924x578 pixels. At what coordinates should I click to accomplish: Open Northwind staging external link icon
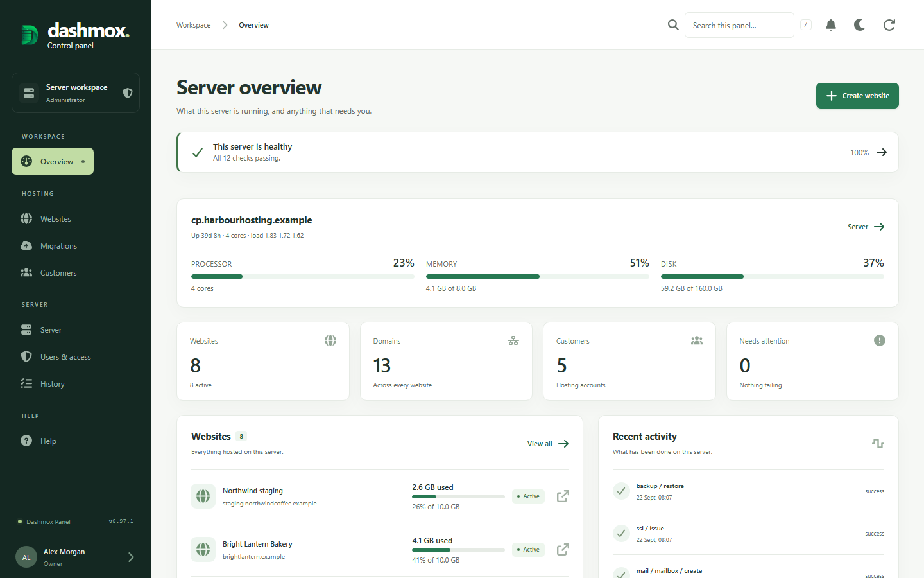(563, 496)
